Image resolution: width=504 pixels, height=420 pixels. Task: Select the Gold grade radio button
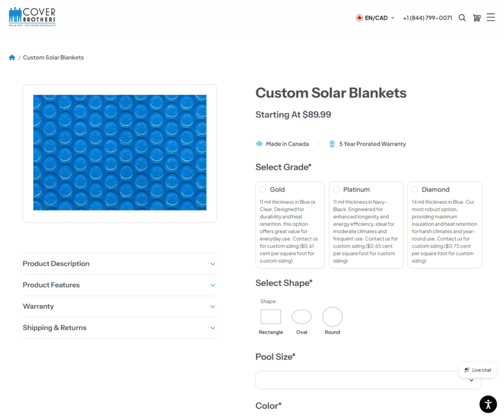coord(263,190)
